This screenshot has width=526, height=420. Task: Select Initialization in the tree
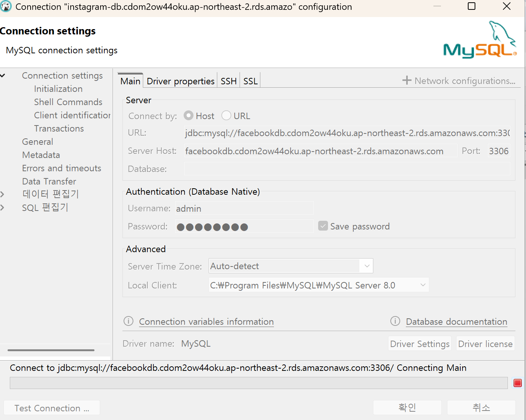tap(58, 89)
